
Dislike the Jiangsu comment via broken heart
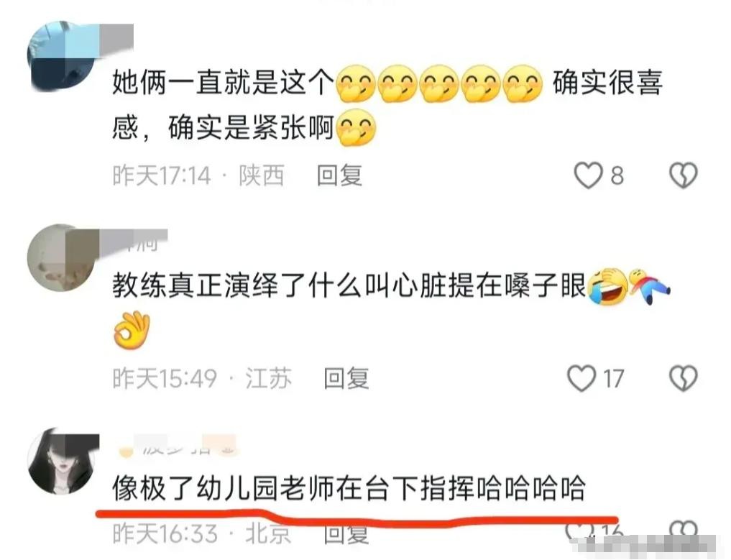pyautogui.click(x=683, y=377)
